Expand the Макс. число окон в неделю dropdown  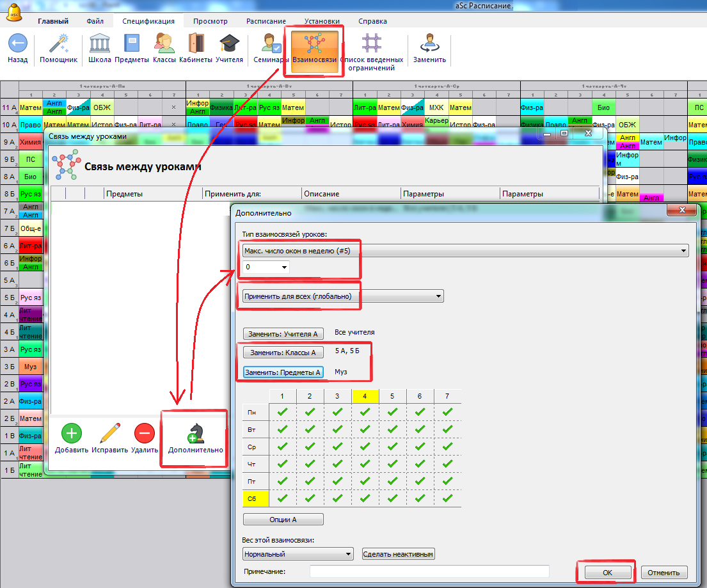click(683, 251)
